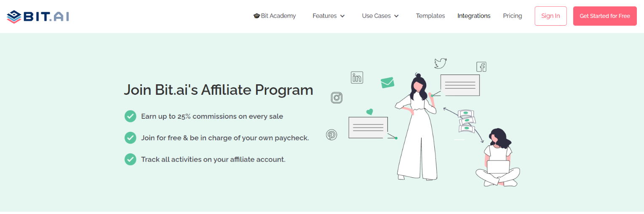This screenshot has width=644, height=214.
Task: Click the green heart icon
Action: click(x=369, y=112)
